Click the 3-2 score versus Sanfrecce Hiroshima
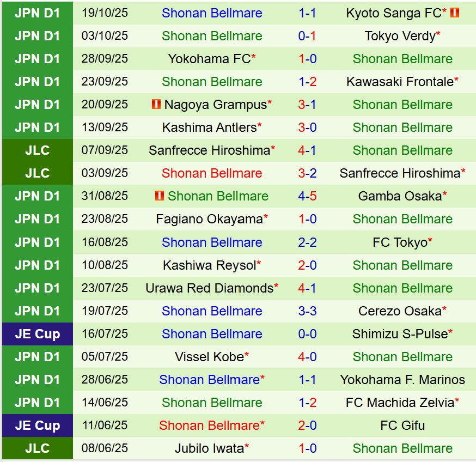 point(307,173)
